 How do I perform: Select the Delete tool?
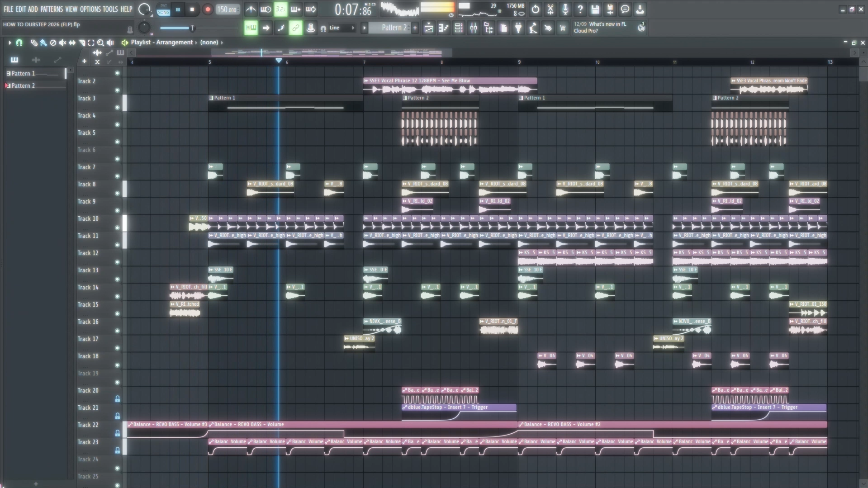53,43
